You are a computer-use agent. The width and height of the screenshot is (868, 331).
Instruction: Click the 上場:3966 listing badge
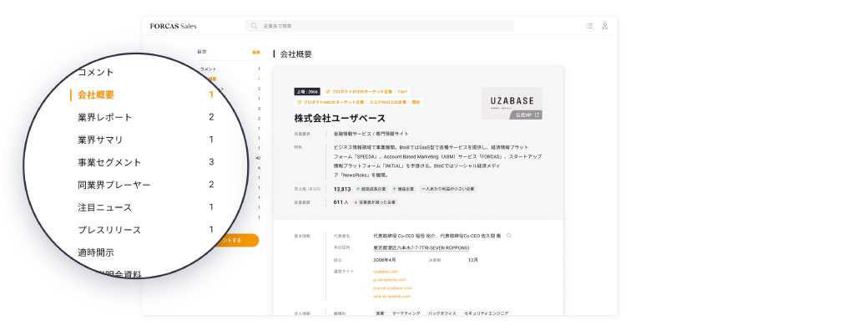[x=306, y=91]
